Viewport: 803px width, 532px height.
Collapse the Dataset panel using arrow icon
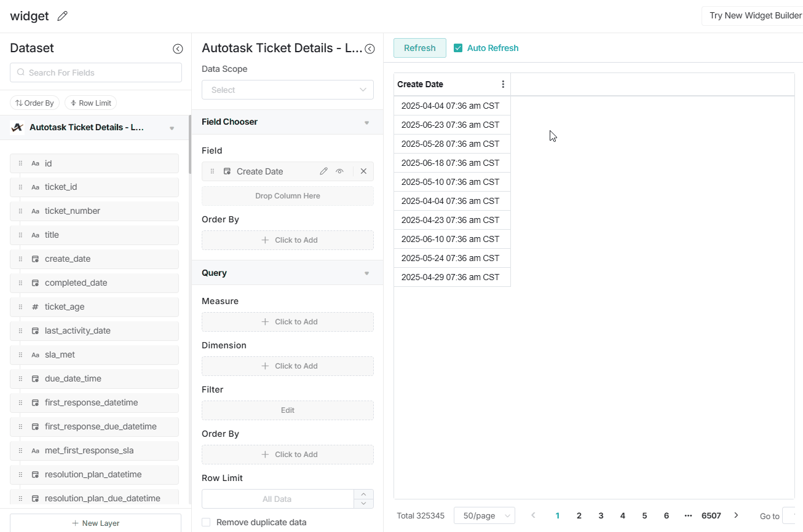pos(178,49)
